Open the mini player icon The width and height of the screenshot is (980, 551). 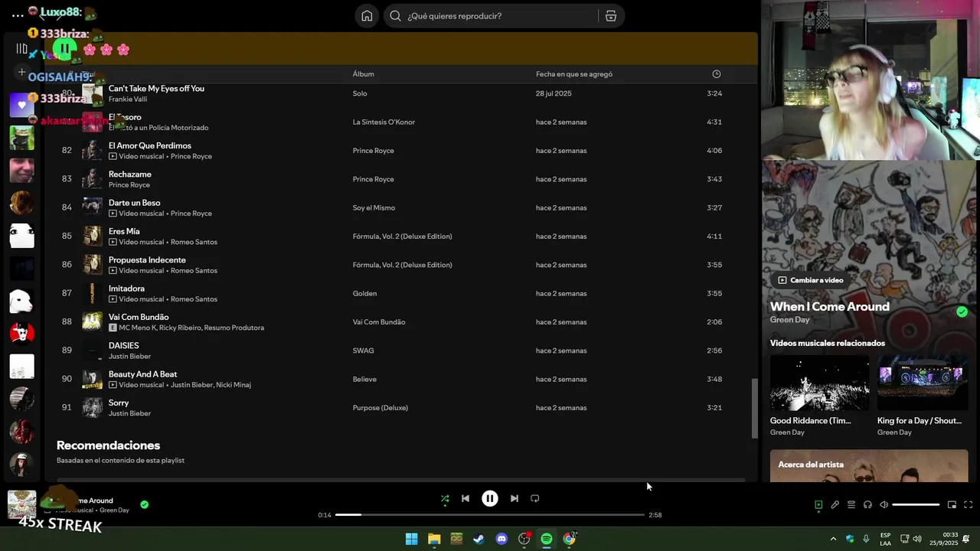(x=952, y=504)
